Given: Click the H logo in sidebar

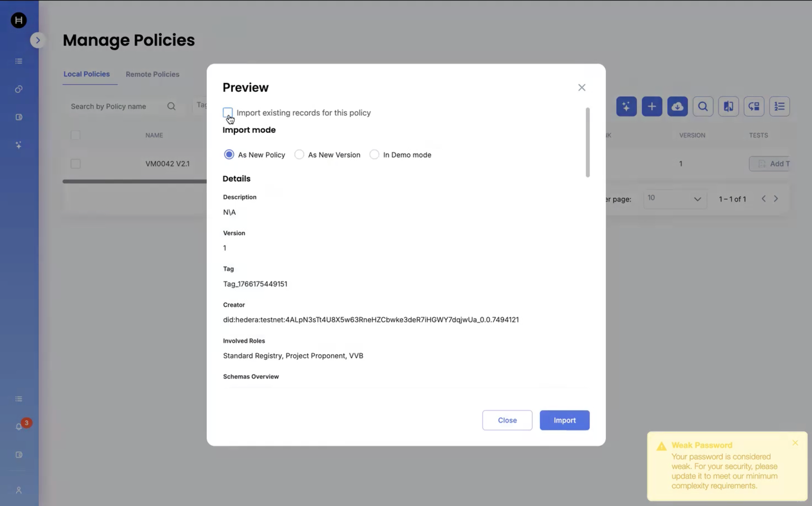Looking at the screenshot, I should [19, 21].
